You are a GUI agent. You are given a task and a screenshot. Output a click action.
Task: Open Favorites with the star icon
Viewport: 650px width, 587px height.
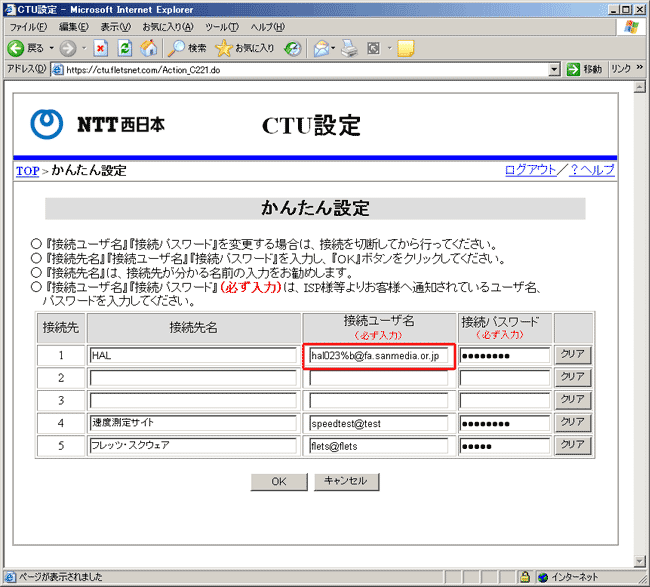(x=224, y=49)
